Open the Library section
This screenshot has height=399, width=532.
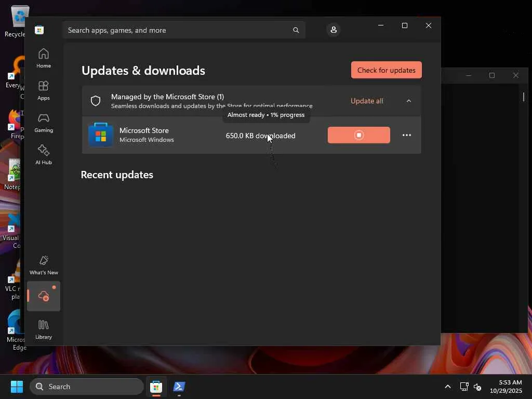(x=44, y=329)
